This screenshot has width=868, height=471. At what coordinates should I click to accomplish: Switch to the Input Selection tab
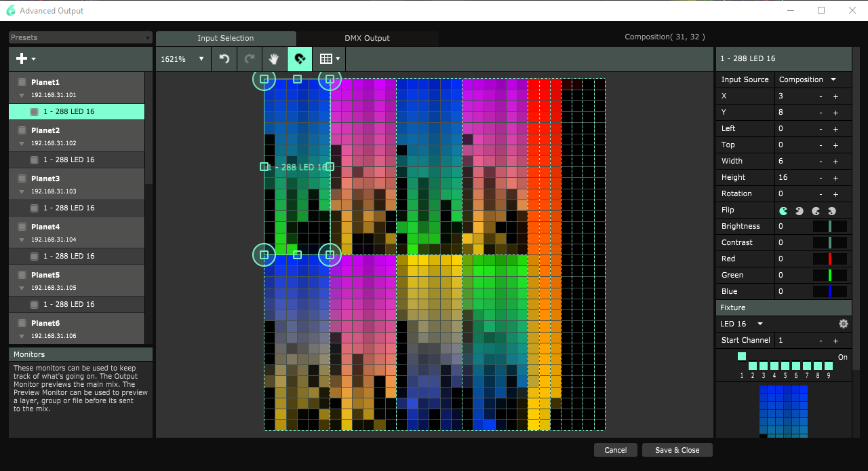(226, 38)
